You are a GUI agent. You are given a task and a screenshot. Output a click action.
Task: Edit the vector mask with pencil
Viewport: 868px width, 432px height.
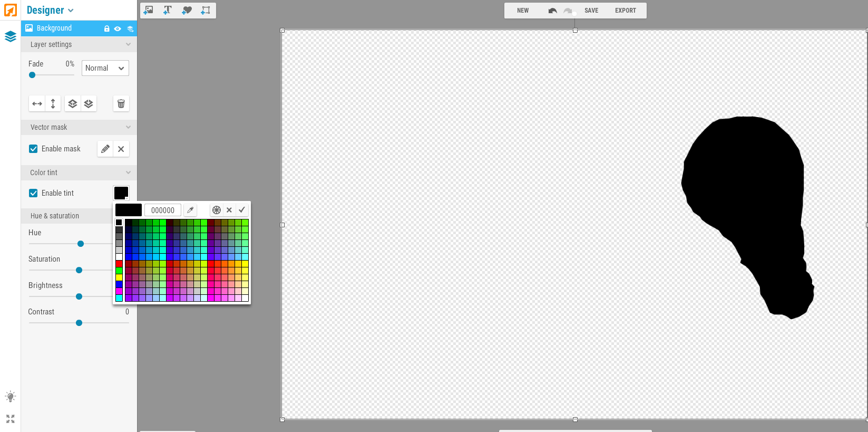pos(105,149)
